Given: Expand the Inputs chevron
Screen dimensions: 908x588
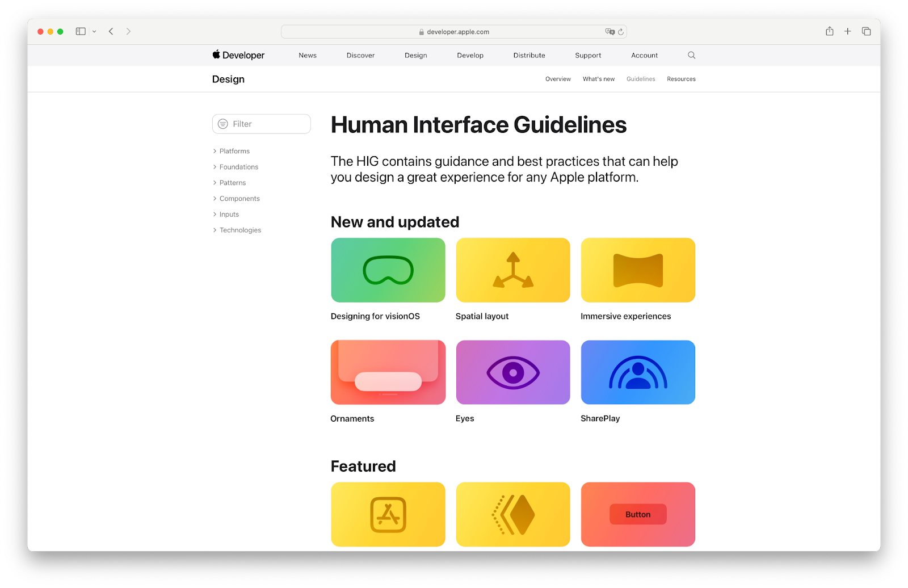Looking at the screenshot, I should click(215, 215).
